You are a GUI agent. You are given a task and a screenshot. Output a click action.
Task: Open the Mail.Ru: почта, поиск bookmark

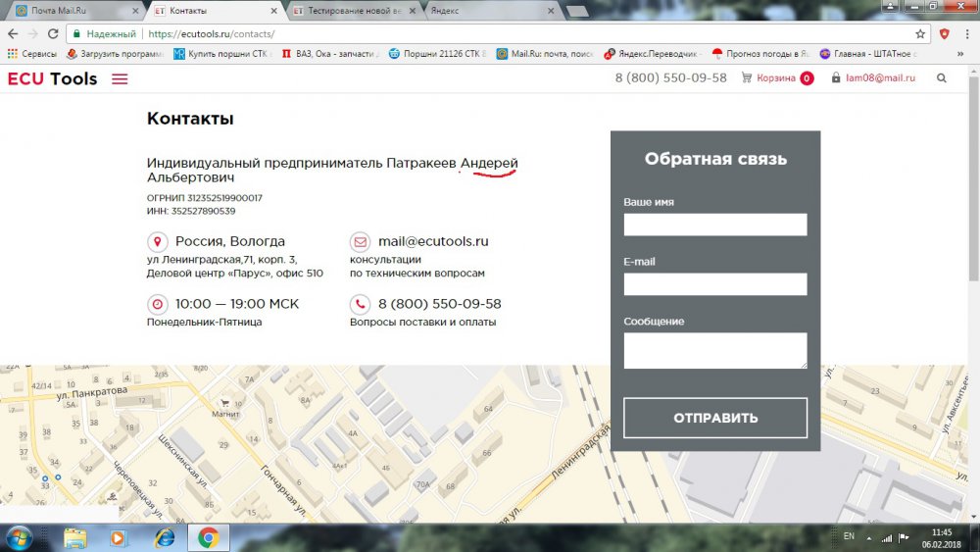545,54
